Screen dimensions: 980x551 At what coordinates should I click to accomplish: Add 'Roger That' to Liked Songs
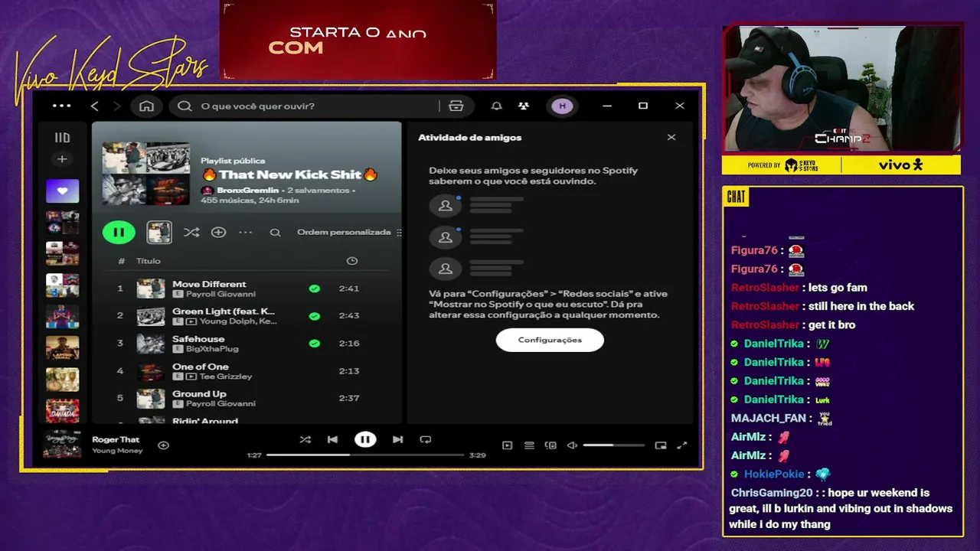(x=163, y=445)
